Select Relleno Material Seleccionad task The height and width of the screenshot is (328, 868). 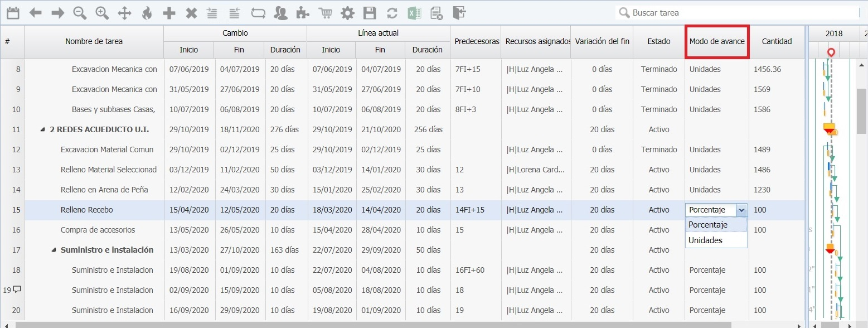(x=109, y=170)
